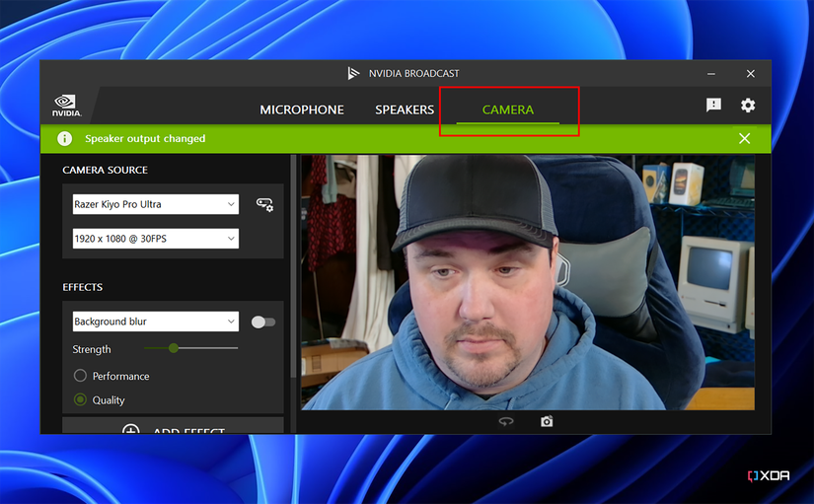The image size is (814, 504).
Task: Close the NVIDIA Broadcast window
Action: [751, 74]
